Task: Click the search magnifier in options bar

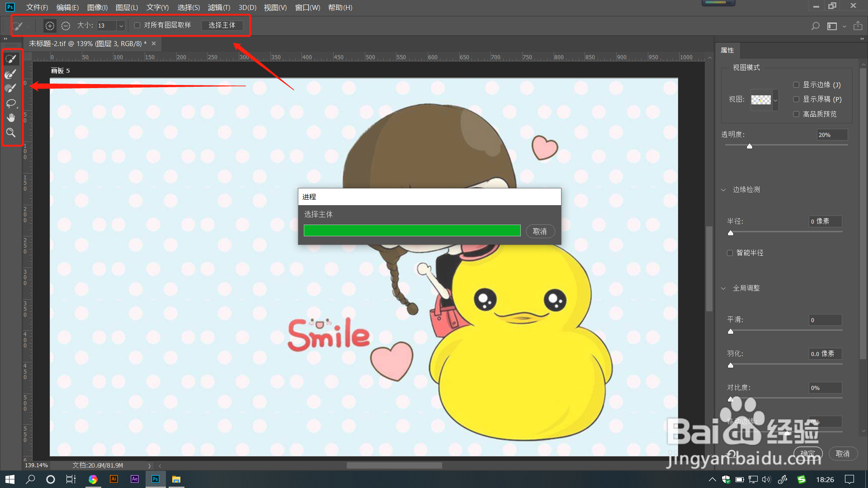Action: pyautogui.click(x=815, y=26)
